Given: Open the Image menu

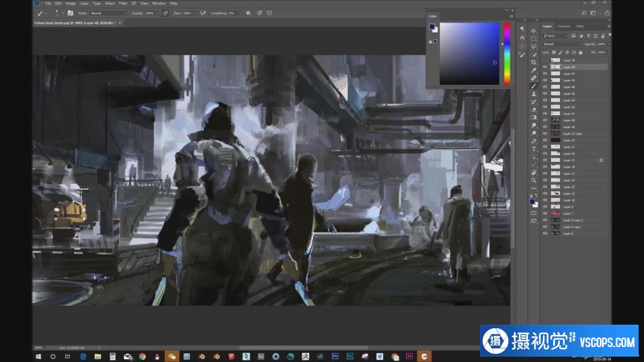Looking at the screenshot, I should (x=71, y=3).
